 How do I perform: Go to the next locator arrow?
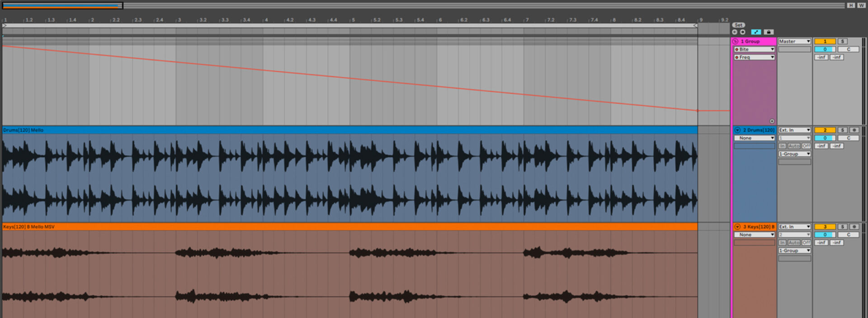(x=743, y=32)
